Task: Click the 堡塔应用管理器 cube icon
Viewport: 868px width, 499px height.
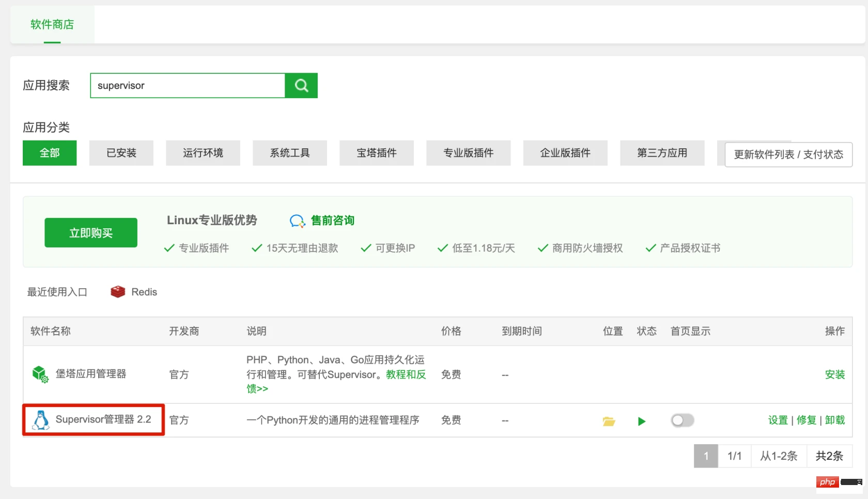Action: pyautogui.click(x=40, y=374)
